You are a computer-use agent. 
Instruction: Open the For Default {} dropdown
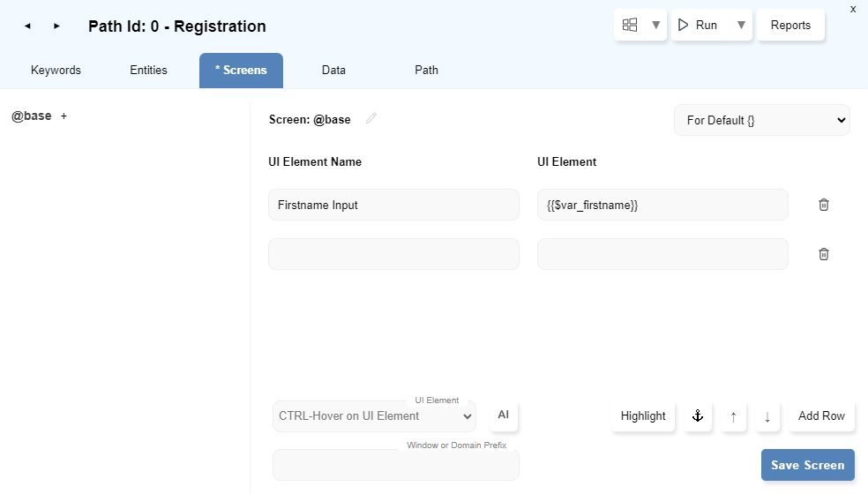[761, 120]
